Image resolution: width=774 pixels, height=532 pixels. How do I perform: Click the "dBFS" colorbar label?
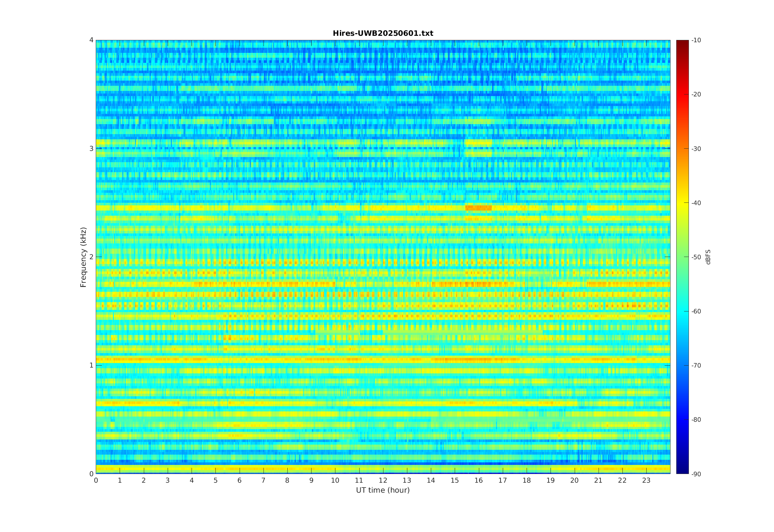pos(708,257)
